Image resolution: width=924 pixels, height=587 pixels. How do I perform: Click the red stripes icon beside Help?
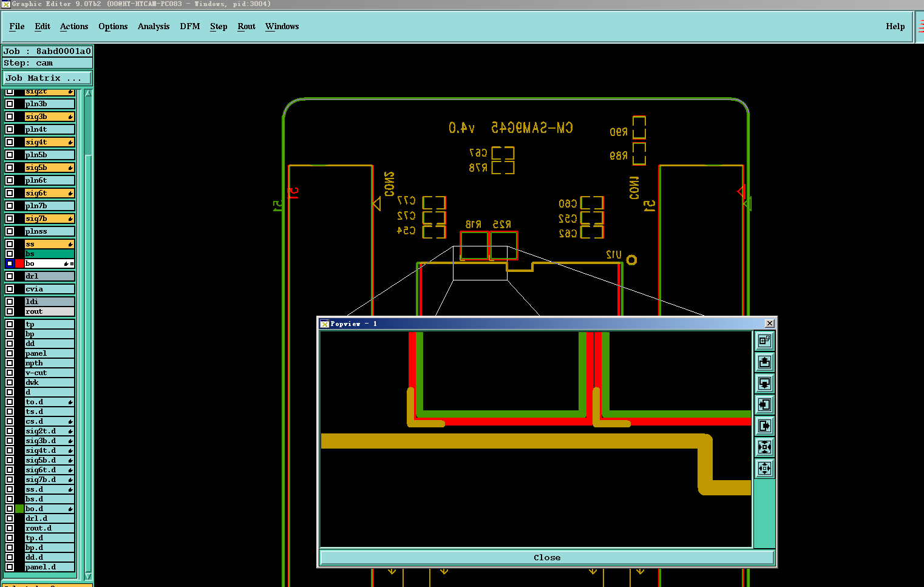tap(920, 26)
